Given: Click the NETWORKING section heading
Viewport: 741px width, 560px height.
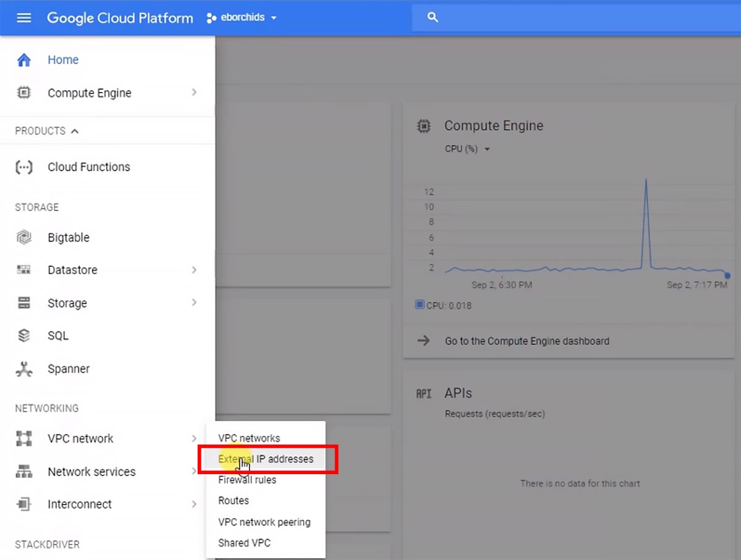Looking at the screenshot, I should [x=47, y=408].
